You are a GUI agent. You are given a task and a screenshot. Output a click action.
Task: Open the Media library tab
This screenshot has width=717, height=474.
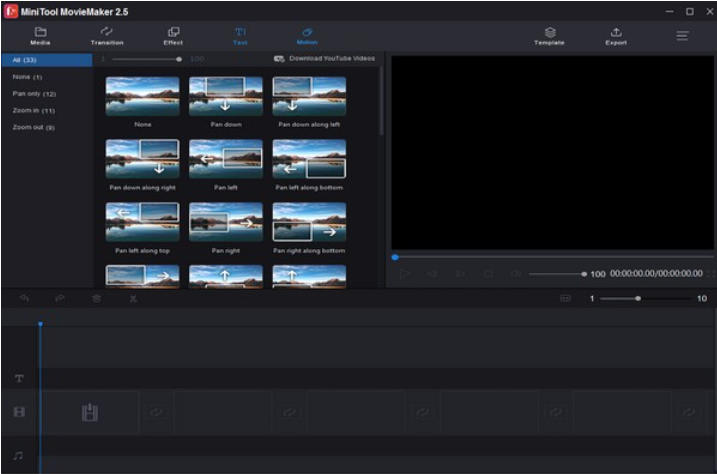click(x=40, y=36)
